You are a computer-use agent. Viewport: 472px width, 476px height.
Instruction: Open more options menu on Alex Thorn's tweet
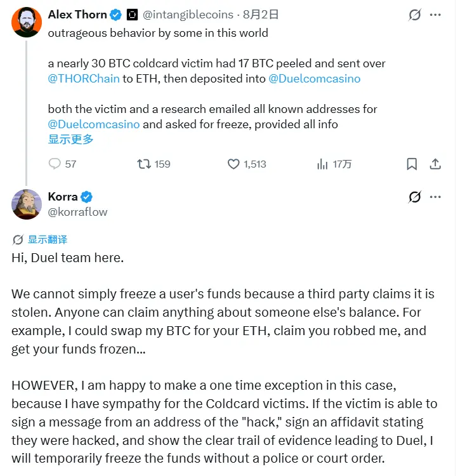point(435,15)
